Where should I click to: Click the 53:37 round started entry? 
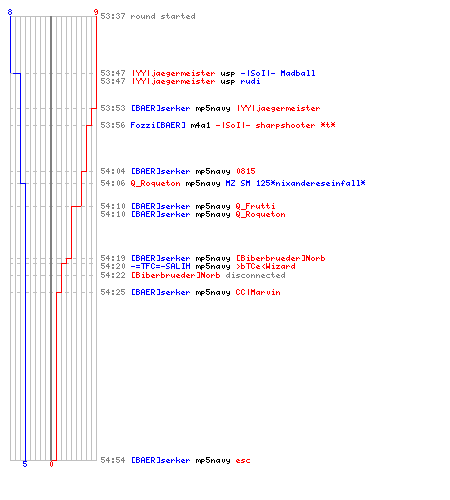pos(148,16)
